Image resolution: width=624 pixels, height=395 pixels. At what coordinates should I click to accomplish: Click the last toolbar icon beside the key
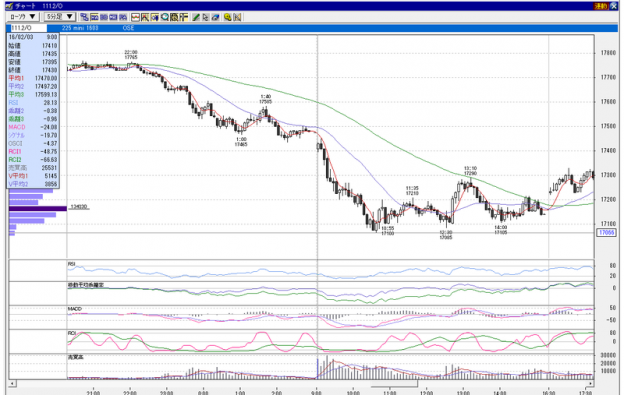pyautogui.click(x=238, y=17)
